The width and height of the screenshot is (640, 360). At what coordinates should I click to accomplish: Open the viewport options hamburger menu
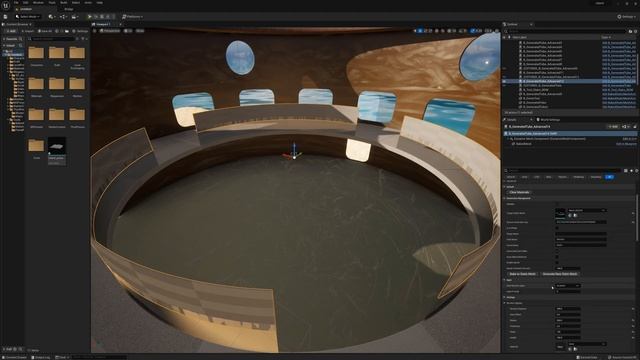(95, 31)
